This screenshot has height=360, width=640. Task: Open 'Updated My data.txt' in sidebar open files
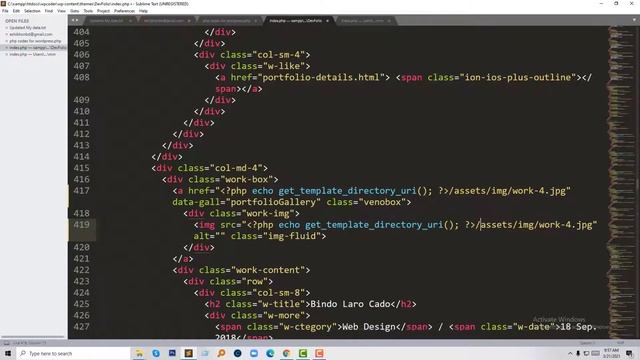pos(28,28)
